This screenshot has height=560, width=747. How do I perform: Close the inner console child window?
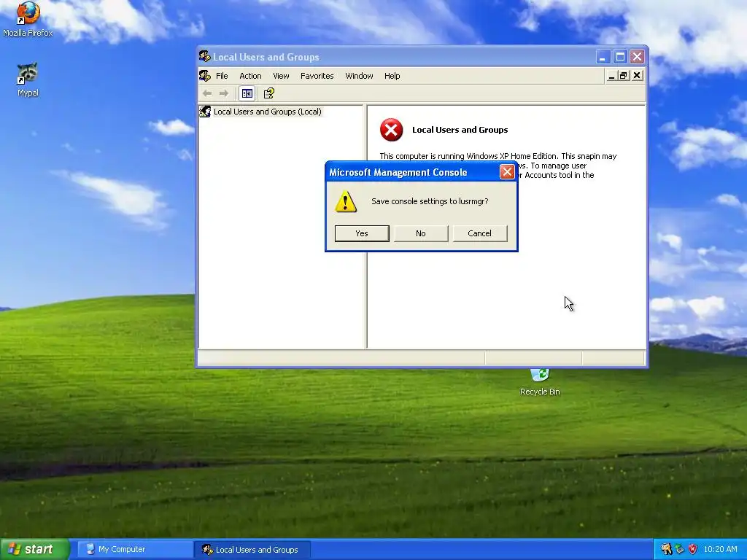point(637,76)
